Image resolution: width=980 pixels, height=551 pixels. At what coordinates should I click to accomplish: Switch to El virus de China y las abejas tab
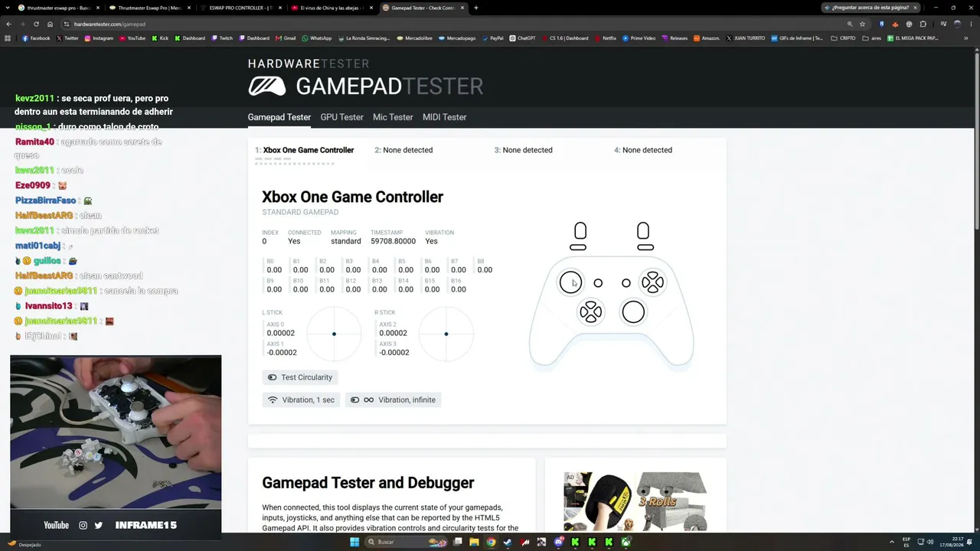[332, 8]
